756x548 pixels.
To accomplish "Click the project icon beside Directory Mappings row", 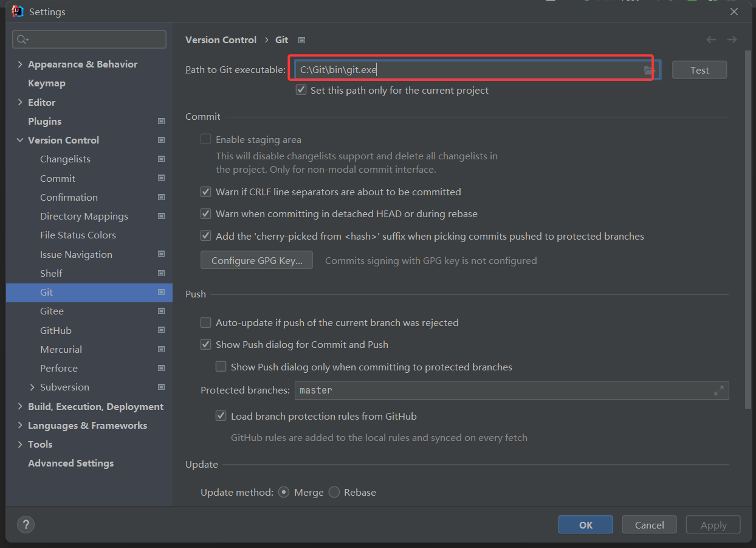I will coord(161,216).
